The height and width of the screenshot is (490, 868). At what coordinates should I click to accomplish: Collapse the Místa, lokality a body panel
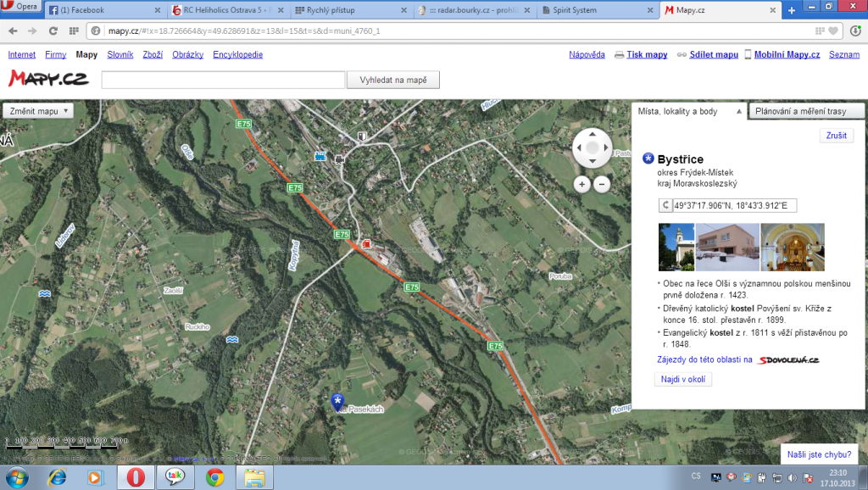(738, 111)
